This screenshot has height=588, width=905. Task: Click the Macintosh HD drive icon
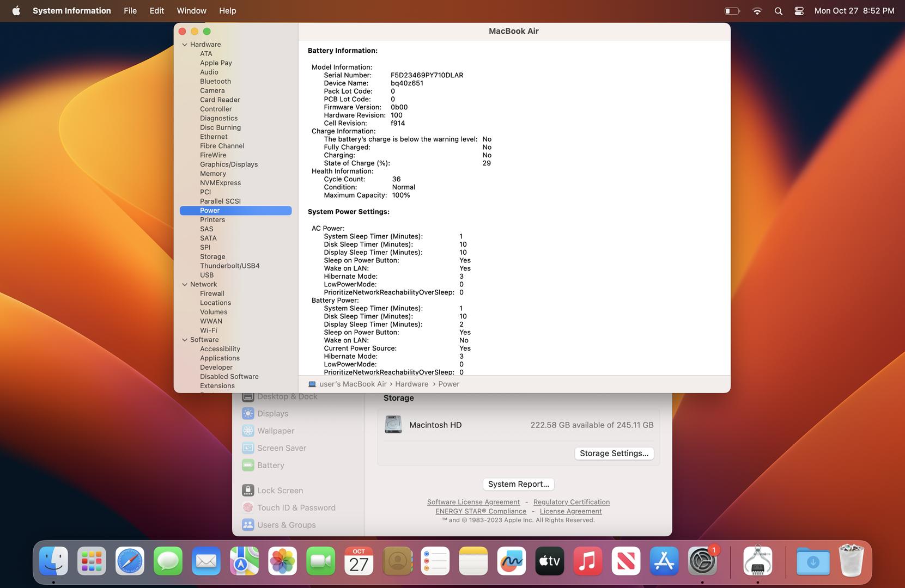[x=393, y=425]
